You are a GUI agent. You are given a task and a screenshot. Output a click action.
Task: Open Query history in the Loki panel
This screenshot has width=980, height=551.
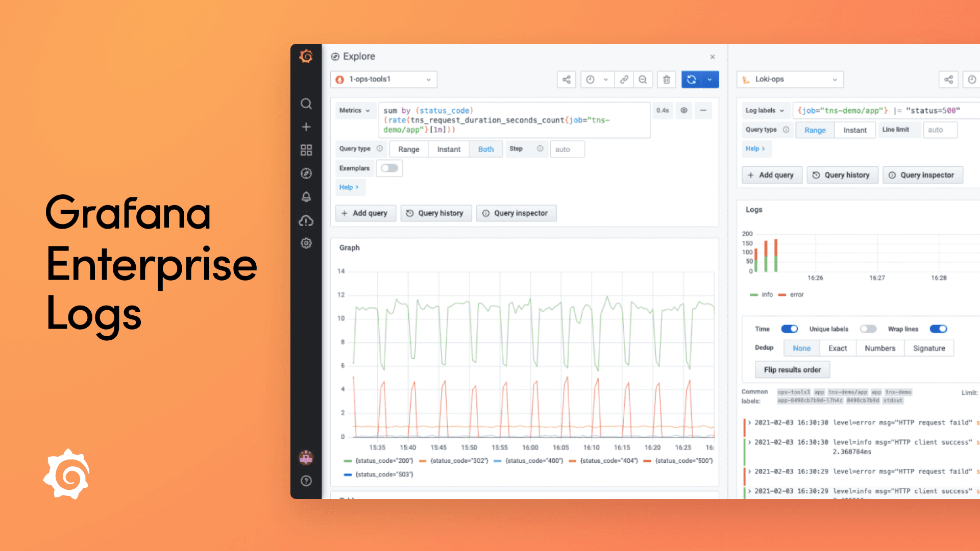click(x=842, y=174)
